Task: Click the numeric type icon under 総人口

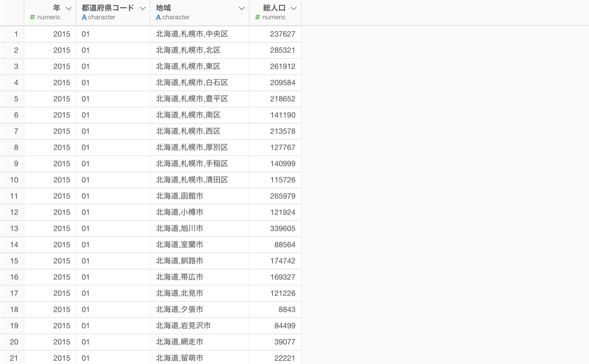Action: pos(257,17)
